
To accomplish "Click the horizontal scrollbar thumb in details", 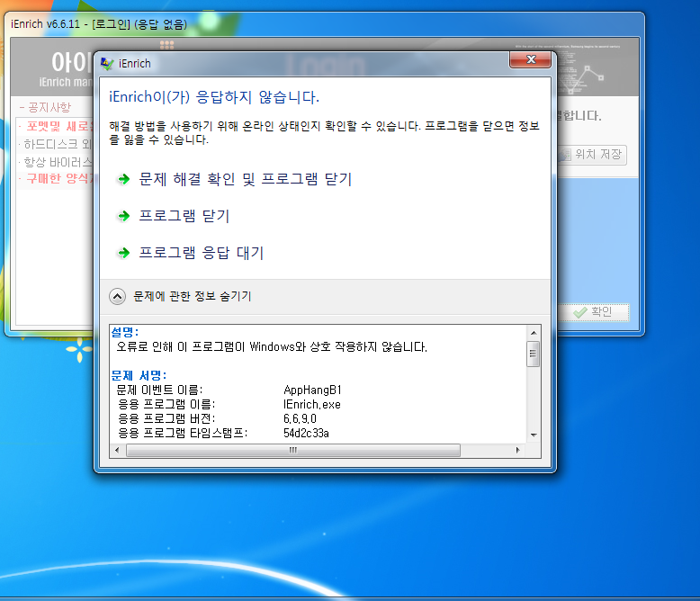I will coord(292,450).
